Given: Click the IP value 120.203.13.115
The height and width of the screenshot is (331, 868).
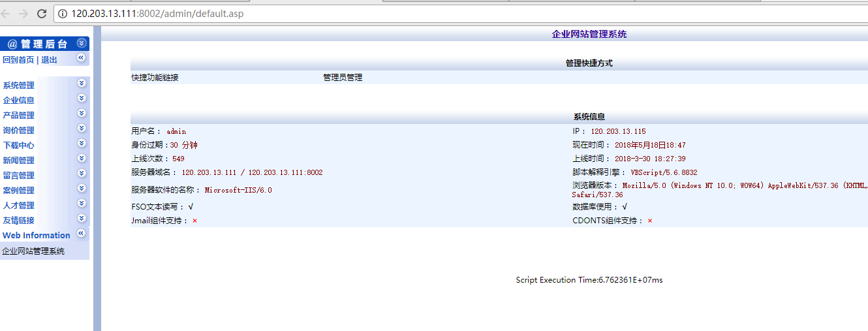Looking at the screenshot, I should point(618,131).
